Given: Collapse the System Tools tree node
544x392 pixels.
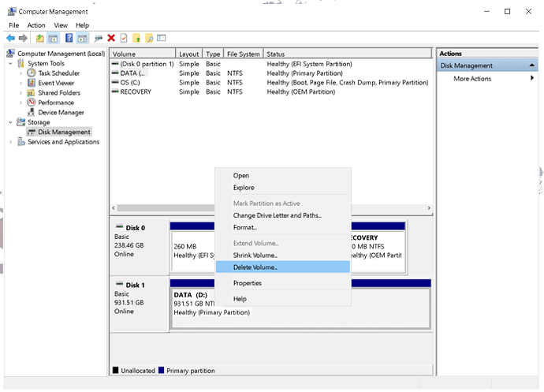Looking at the screenshot, I should coord(11,64).
